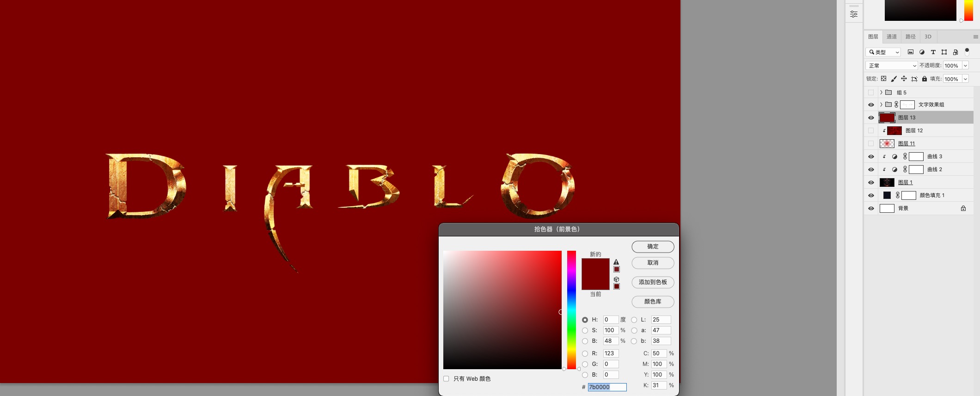Click the curves adjustment icon on 曲线 3

pyautogui.click(x=894, y=156)
